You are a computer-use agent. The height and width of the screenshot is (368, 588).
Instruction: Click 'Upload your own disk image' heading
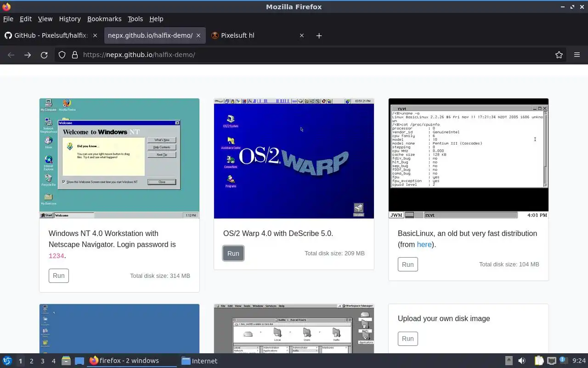pyautogui.click(x=444, y=318)
